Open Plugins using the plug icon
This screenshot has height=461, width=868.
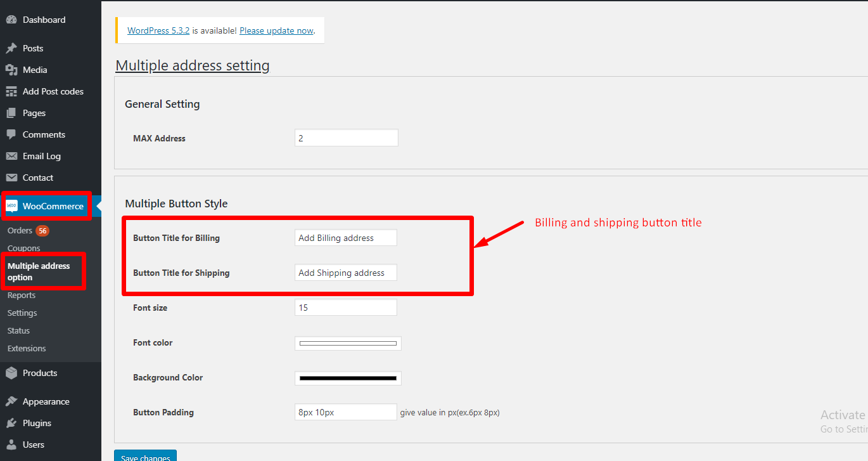coord(12,423)
